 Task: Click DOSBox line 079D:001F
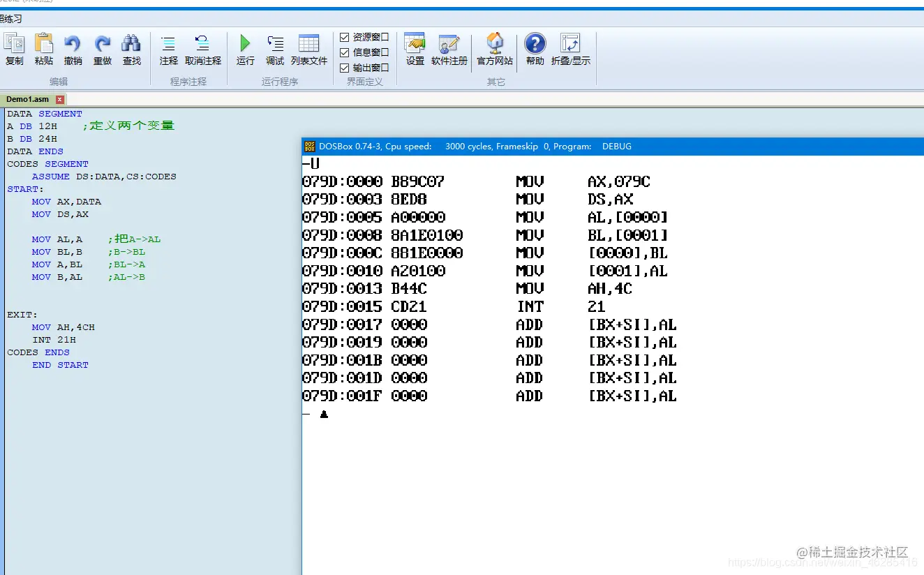[489, 396]
